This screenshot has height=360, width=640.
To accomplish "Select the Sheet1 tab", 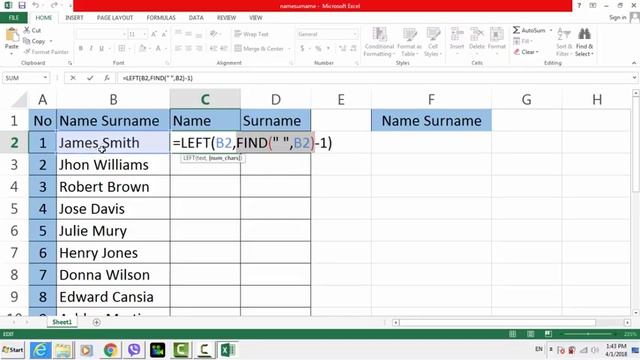I will point(62,322).
